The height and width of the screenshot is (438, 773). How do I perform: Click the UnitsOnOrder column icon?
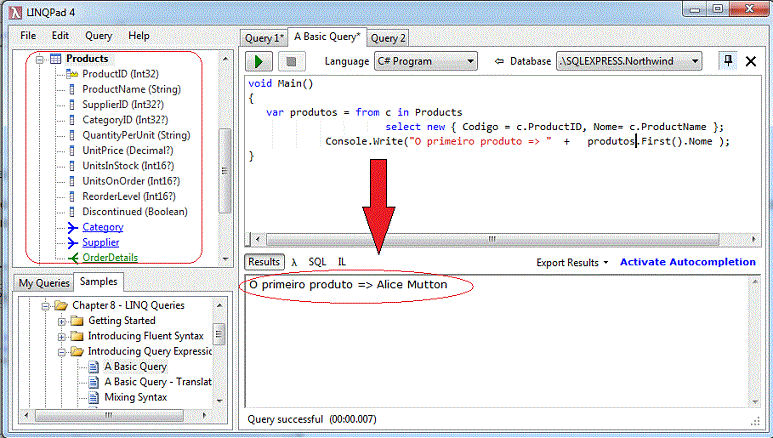click(x=72, y=181)
